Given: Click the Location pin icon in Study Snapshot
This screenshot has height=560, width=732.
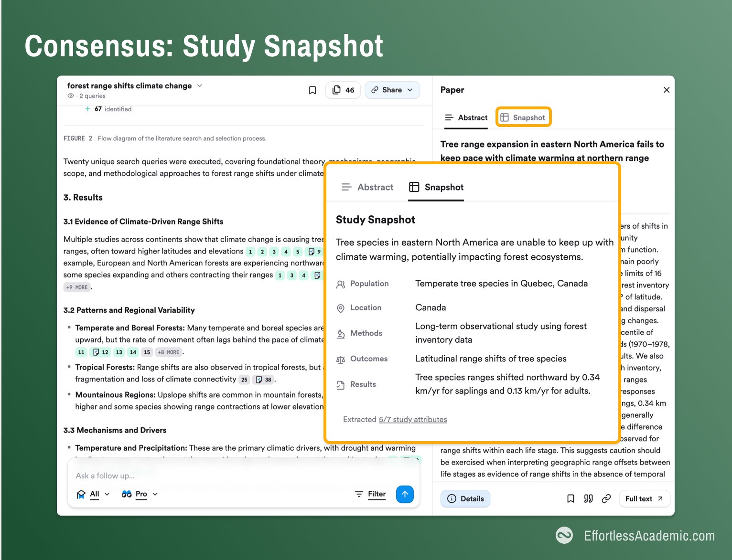Looking at the screenshot, I should [x=341, y=308].
